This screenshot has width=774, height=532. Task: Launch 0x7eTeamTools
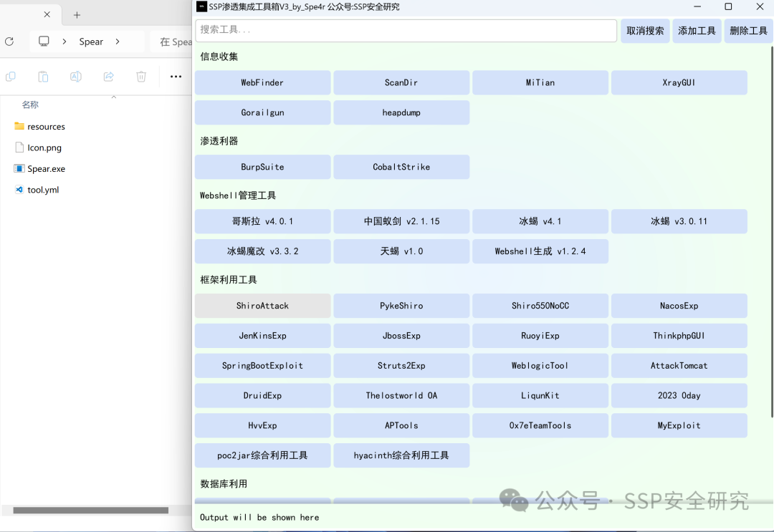click(x=540, y=425)
